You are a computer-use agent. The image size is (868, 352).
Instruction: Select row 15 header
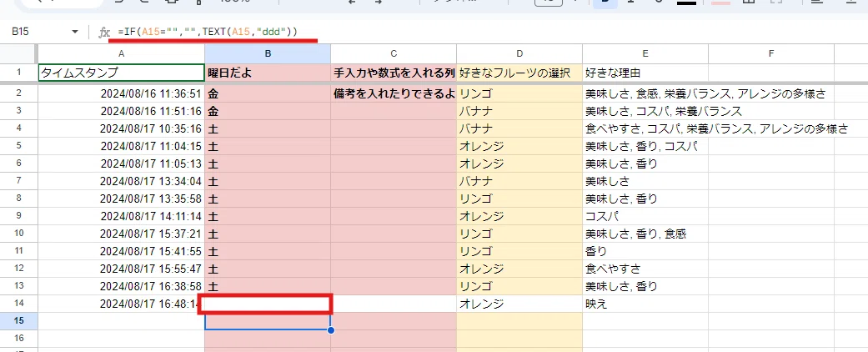click(x=19, y=322)
